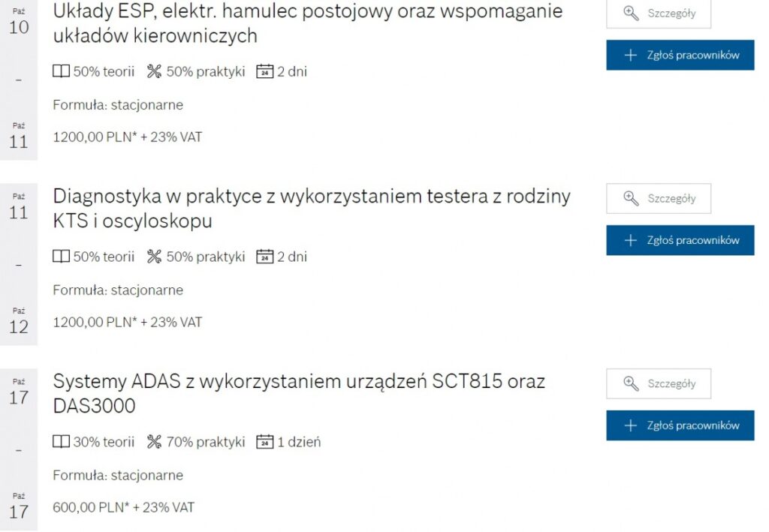The height and width of the screenshot is (532, 769).
Task: Click the tools icon next to 70% praktyki
Action: [155, 442]
